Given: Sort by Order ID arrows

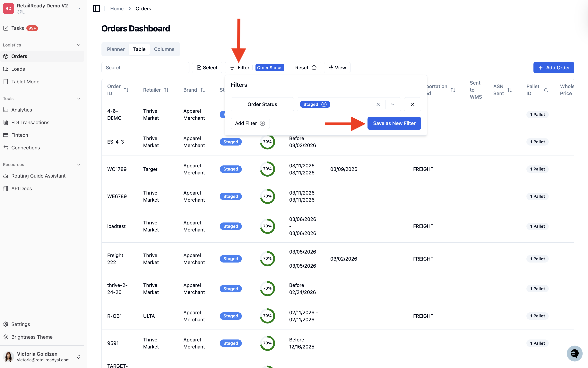Looking at the screenshot, I should (x=126, y=90).
